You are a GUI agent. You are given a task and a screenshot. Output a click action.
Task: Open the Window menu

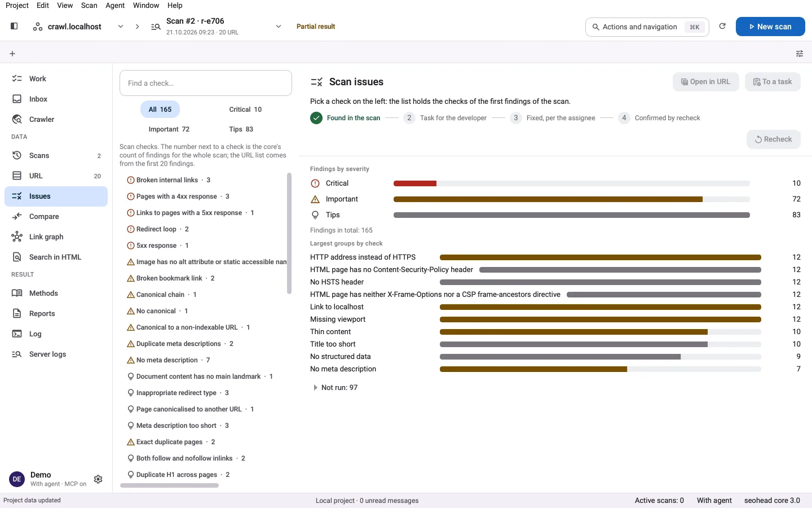(146, 5)
